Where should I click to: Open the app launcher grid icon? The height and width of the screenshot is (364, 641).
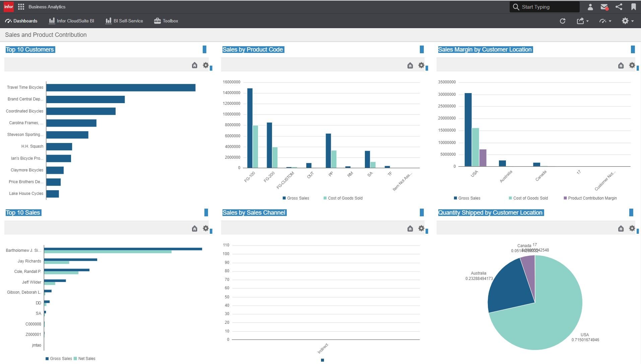coord(21,7)
